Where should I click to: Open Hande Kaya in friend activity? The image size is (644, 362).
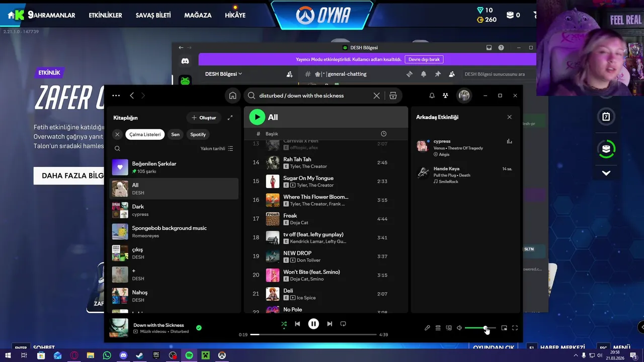coord(465,174)
